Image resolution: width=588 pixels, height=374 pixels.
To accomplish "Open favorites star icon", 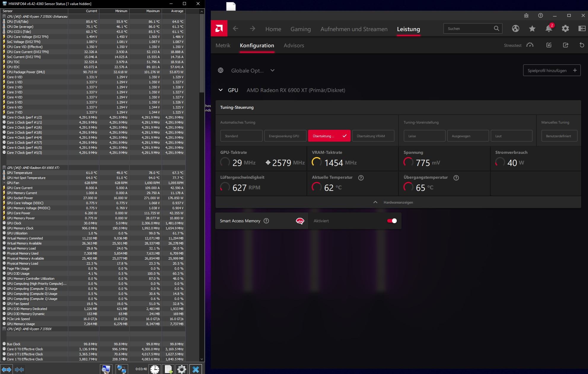I will click(532, 28).
